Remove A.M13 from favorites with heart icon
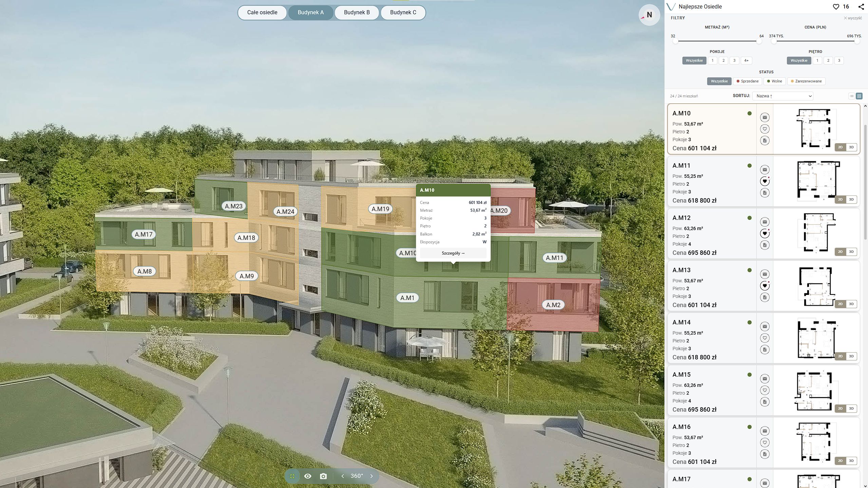The image size is (868, 488). click(765, 286)
